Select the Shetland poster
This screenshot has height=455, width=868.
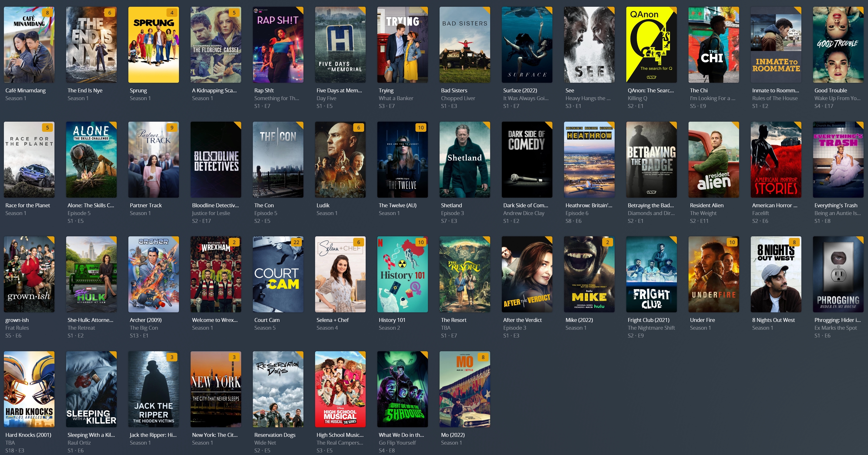[465, 160]
